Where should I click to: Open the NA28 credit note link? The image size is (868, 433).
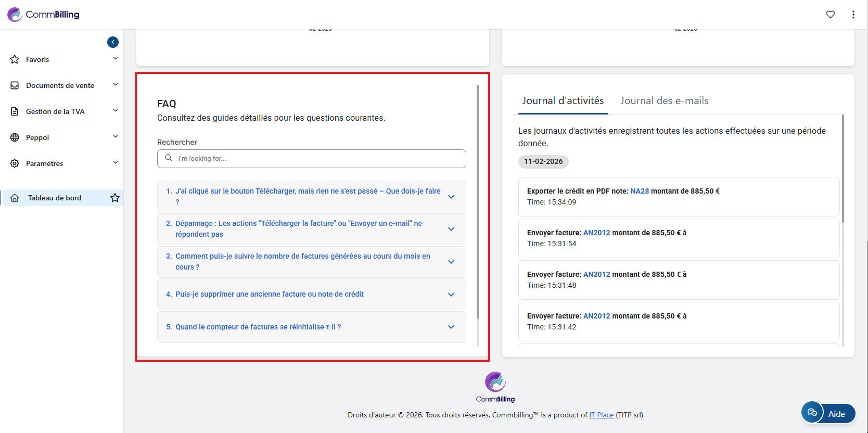640,191
